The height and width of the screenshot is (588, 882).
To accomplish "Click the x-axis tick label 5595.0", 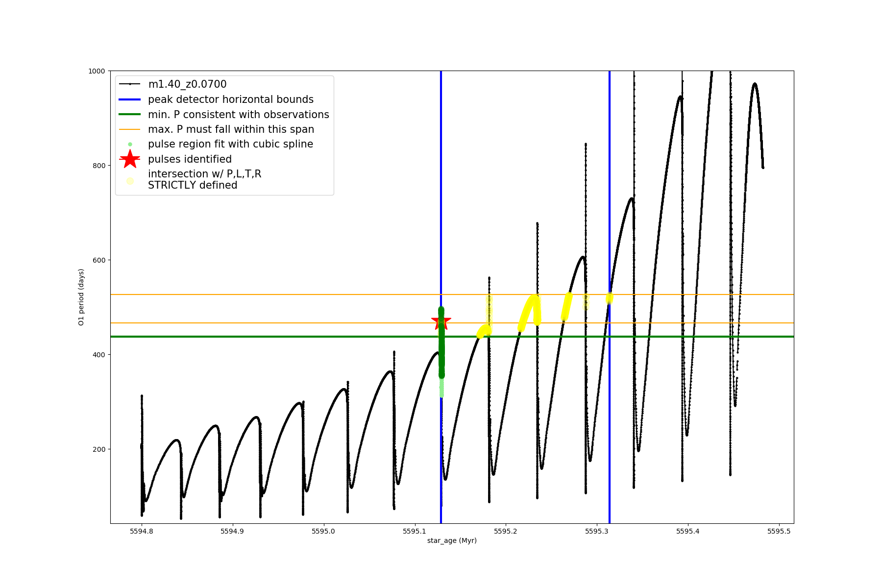I will point(323,531).
